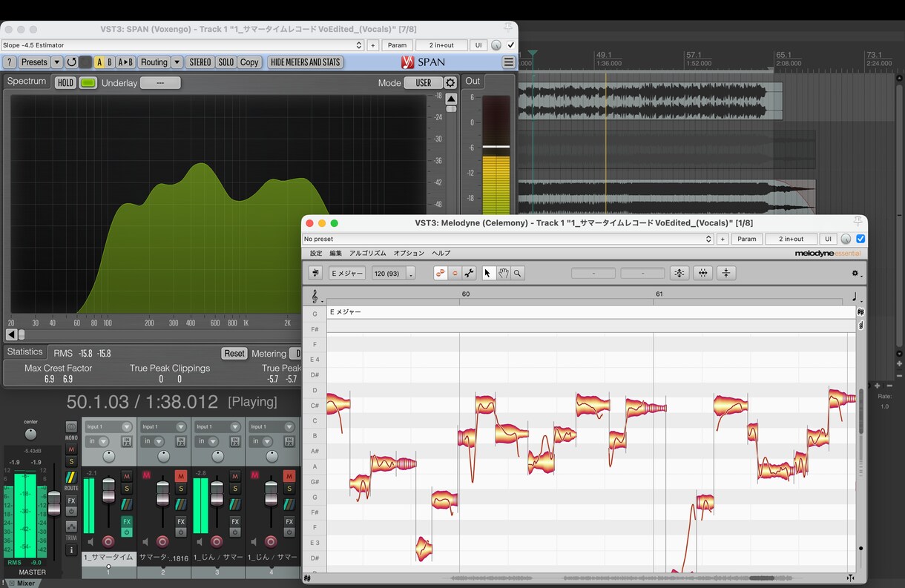The width and height of the screenshot is (905, 588).
Task: Open SPAN Routing dropdown arrow
Action: click(177, 62)
